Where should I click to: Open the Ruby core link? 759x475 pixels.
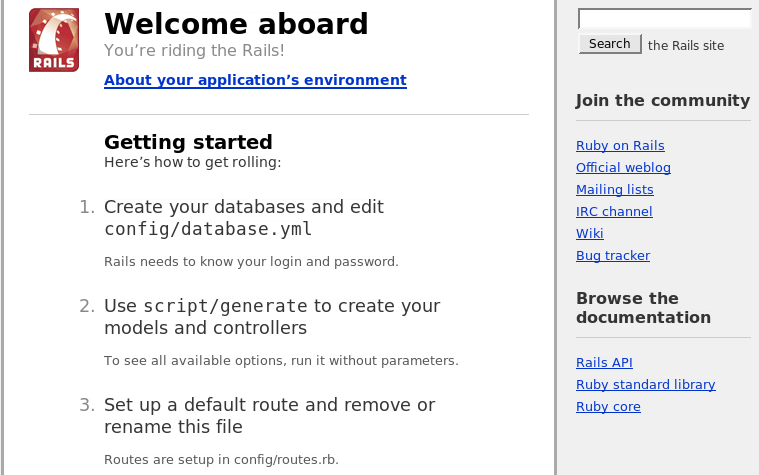click(x=608, y=407)
